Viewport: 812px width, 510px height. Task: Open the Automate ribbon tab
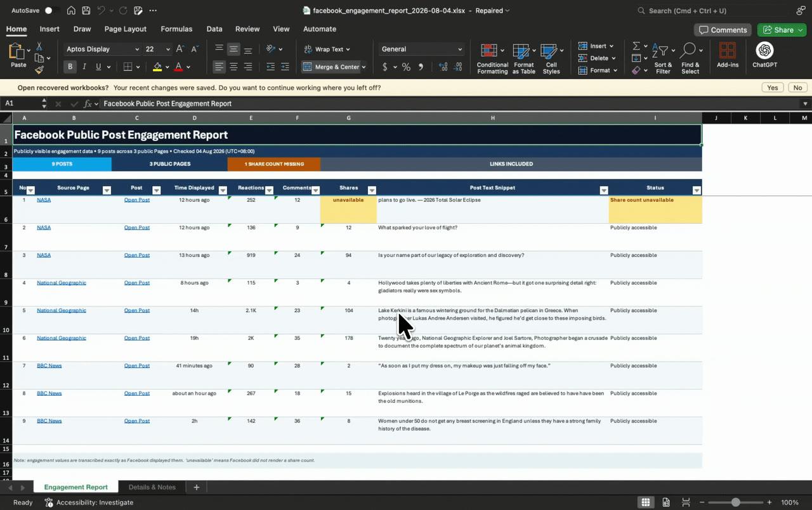[320, 29]
